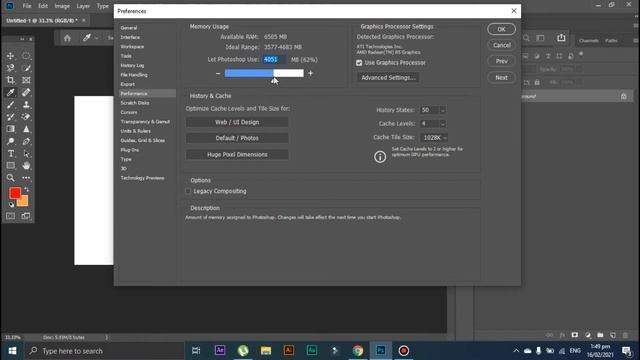Click the Next button
This screenshot has width=640, height=360.
(x=501, y=78)
